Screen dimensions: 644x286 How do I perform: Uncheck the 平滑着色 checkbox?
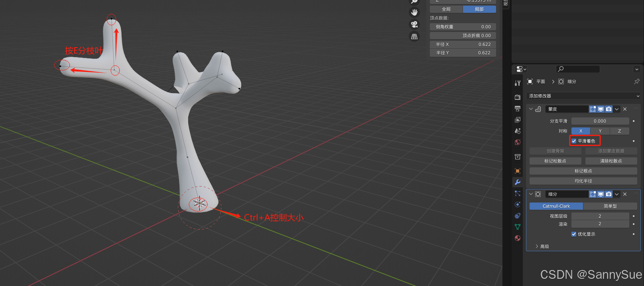[x=574, y=141]
